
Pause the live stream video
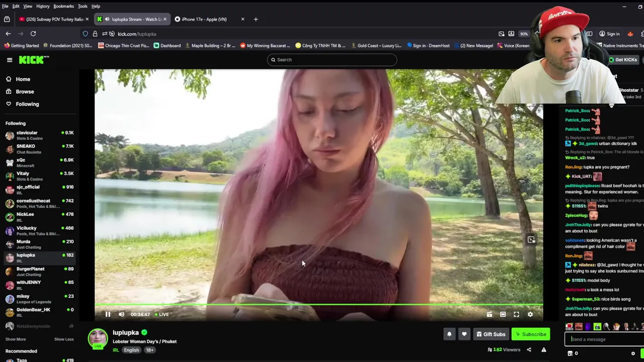[108, 314]
